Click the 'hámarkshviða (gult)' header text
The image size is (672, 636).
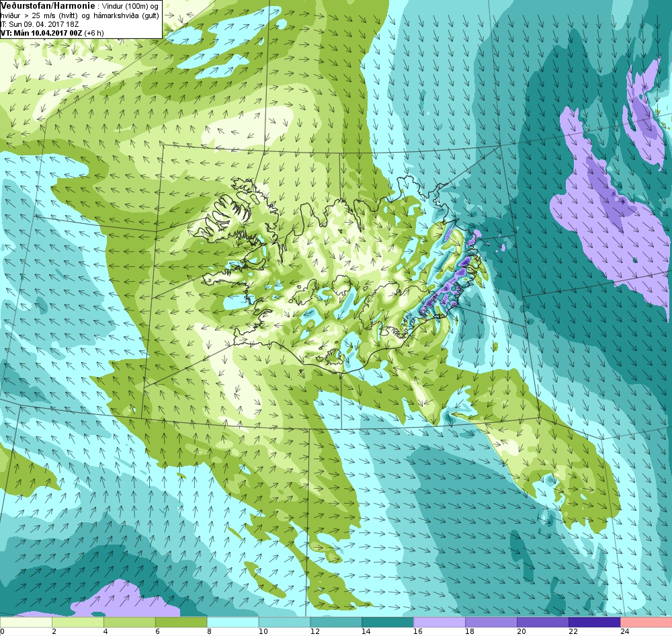pyautogui.click(x=126, y=15)
